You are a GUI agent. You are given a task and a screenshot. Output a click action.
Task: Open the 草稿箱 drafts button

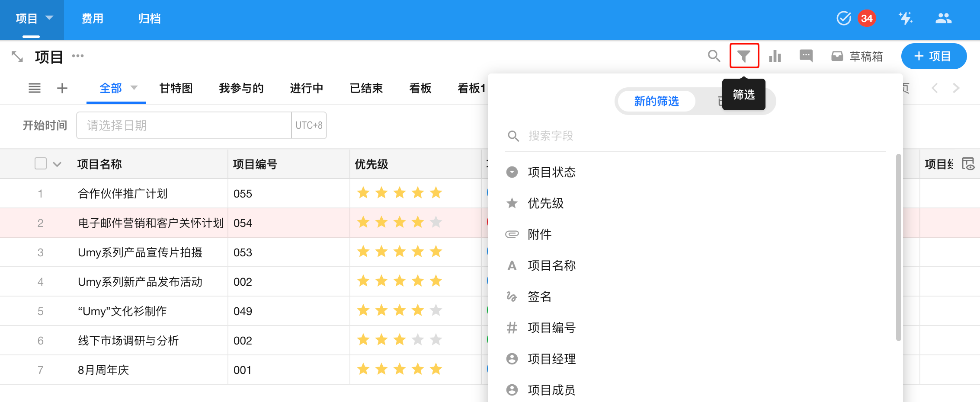pos(857,56)
